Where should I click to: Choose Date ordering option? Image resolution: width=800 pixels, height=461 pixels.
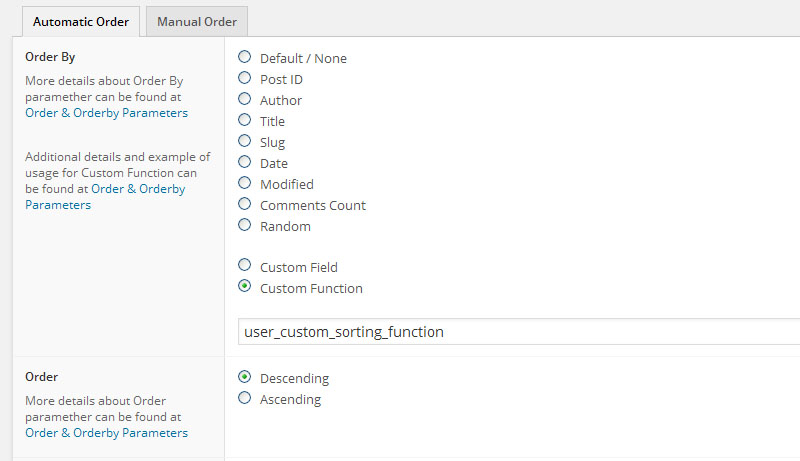click(x=244, y=162)
